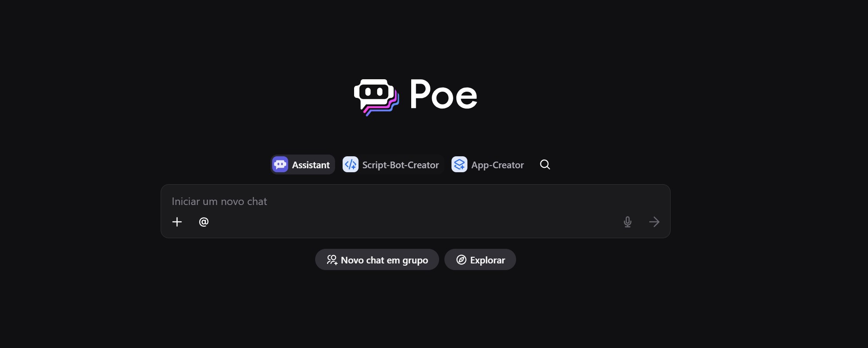Click the Poe wordmark text

[x=444, y=94]
